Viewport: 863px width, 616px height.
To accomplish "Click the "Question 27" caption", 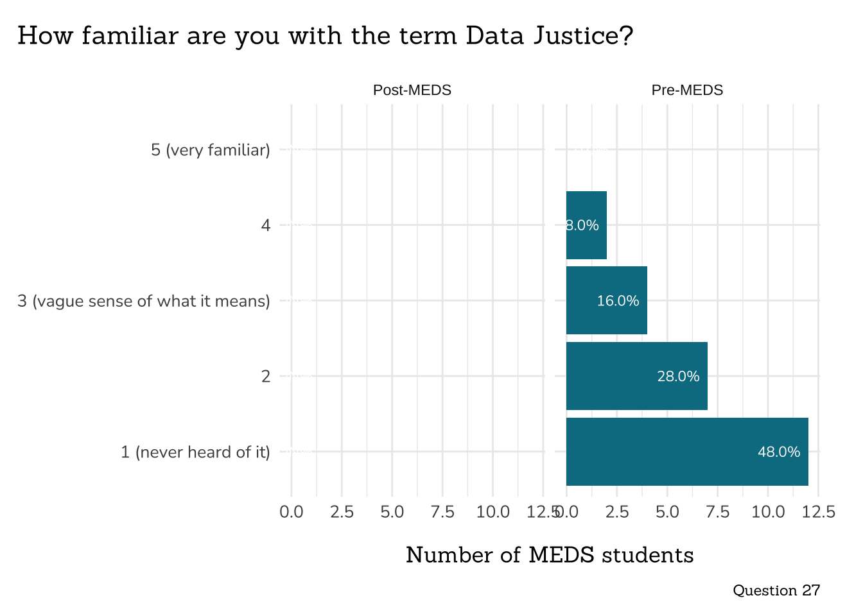I will click(776, 590).
